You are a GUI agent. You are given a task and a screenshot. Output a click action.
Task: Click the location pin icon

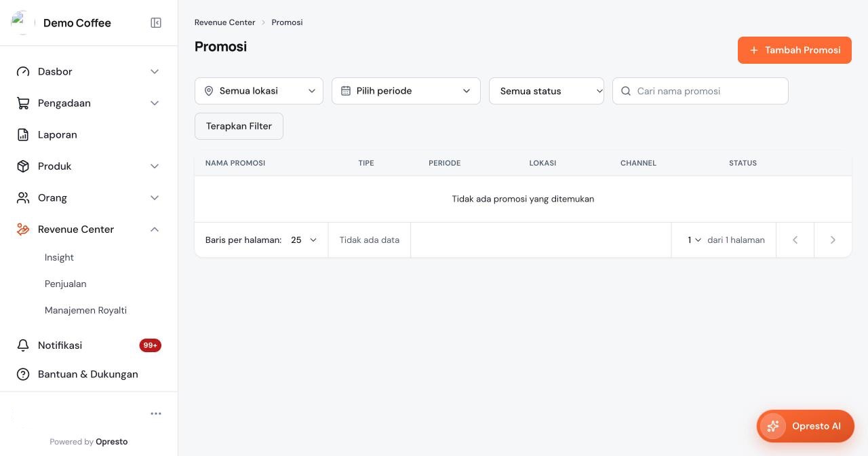[209, 91]
